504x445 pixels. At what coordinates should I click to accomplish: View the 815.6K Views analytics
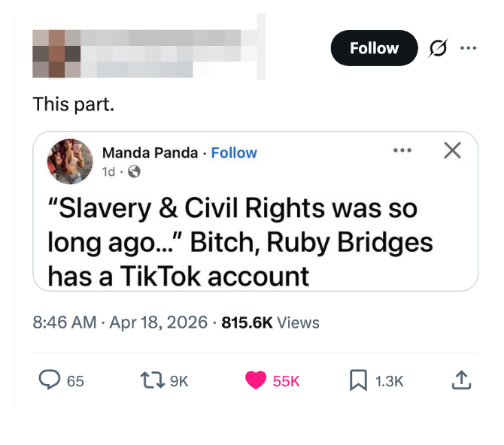click(271, 322)
